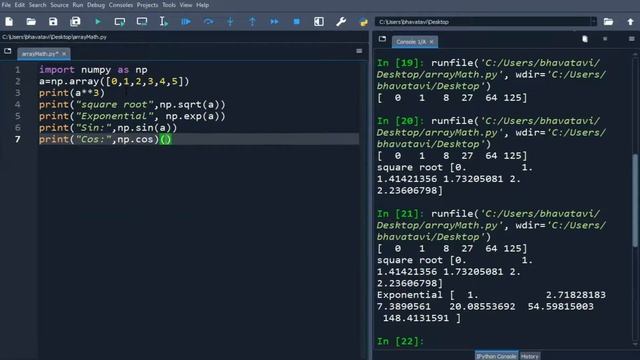Open console pane options hamburger menu

(x=631, y=39)
